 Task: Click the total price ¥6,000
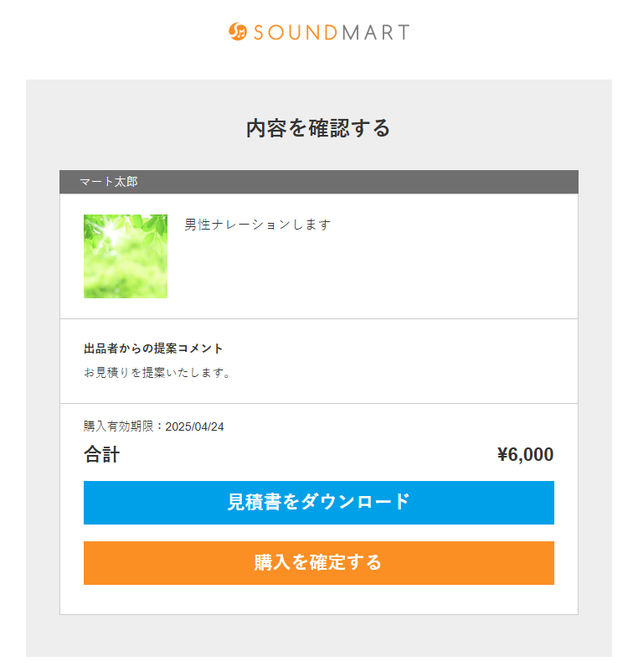point(525,455)
